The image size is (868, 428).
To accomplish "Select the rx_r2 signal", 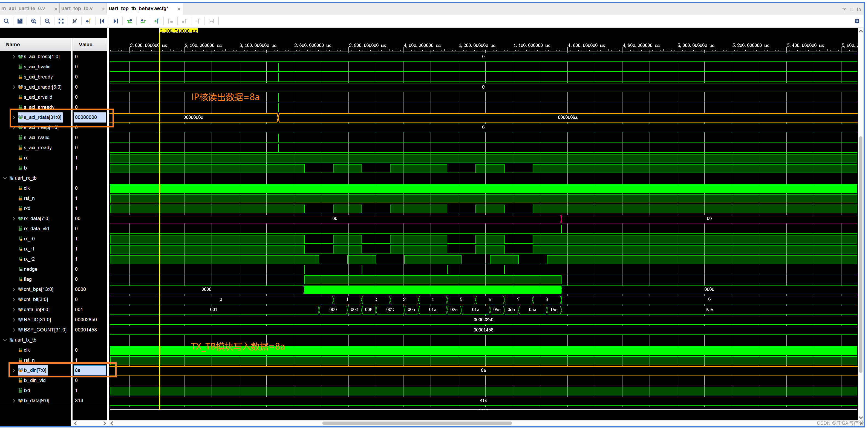I will [29, 259].
